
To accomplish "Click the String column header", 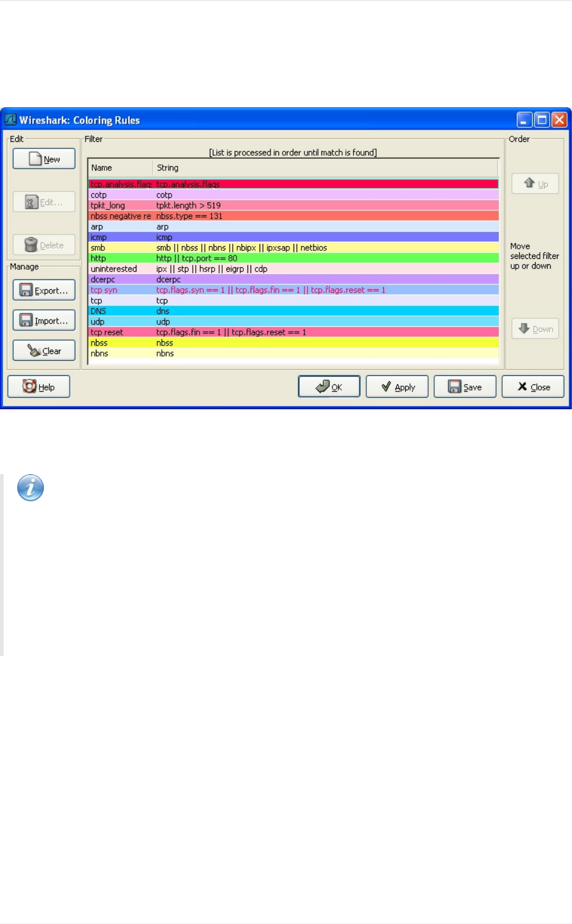I will pyautogui.click(x=326, y=168).
